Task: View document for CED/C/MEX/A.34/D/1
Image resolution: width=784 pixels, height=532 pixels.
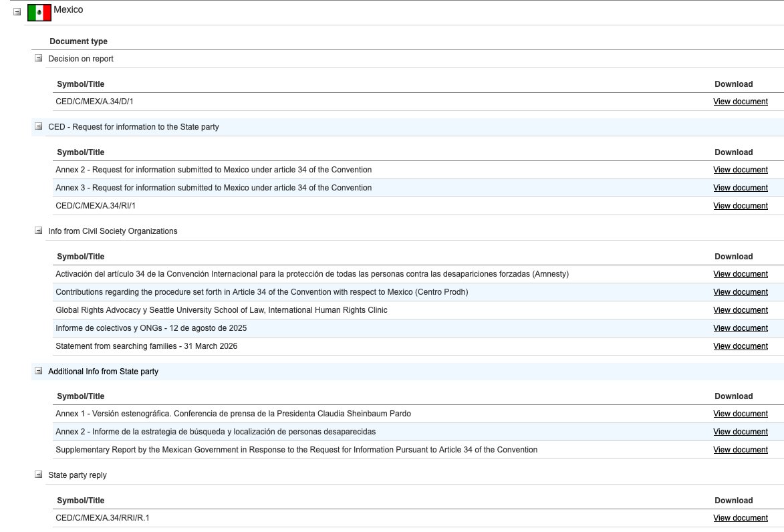Action: pyautogui.click(x=741, y=102)
